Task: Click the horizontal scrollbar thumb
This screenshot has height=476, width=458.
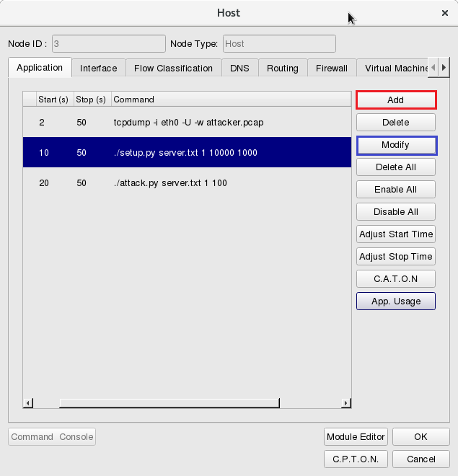Action: [169, 403]
